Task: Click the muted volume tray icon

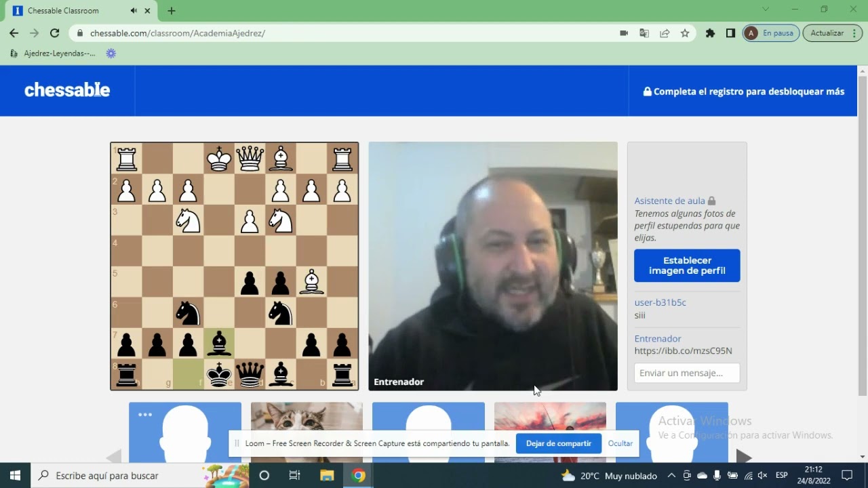Action: point(762,476)
